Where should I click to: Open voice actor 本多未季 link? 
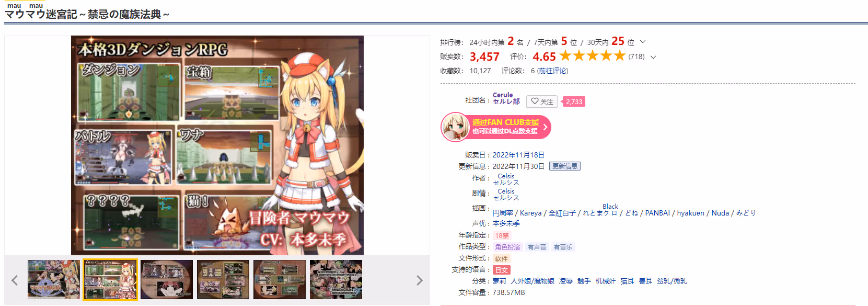click(x=506, y=223)
